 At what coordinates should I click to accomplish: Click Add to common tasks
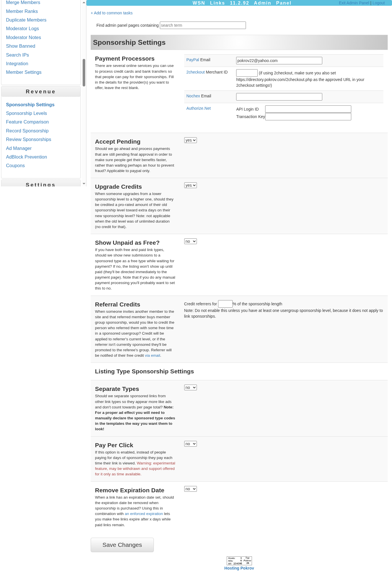[x=112, y=13]
